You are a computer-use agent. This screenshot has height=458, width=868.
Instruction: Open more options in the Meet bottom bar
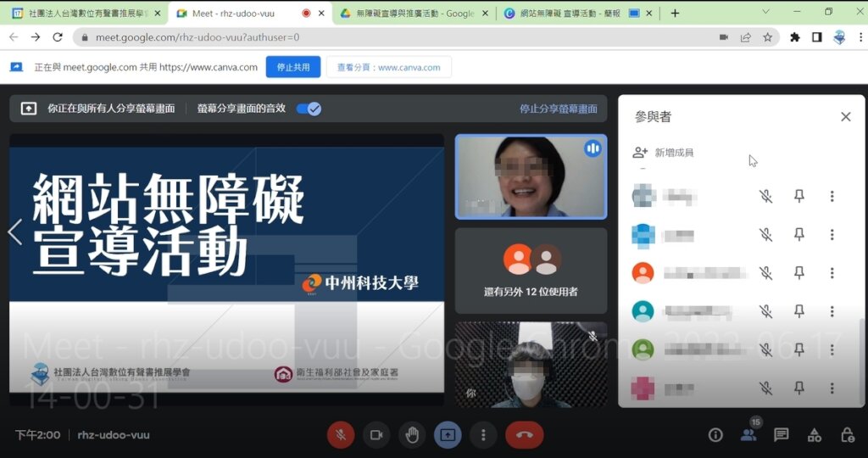click(x=483, y=435)
